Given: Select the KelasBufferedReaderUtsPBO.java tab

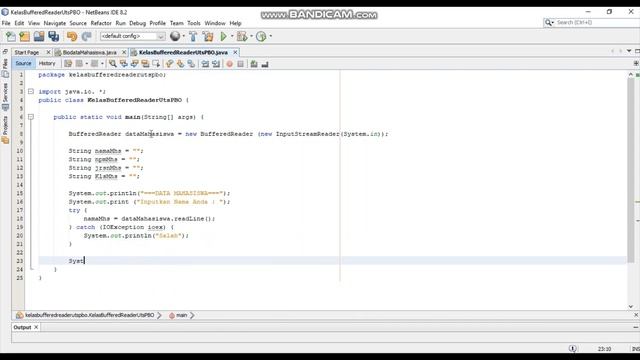Looking at the screenshot, I should (x=183, y=52).
